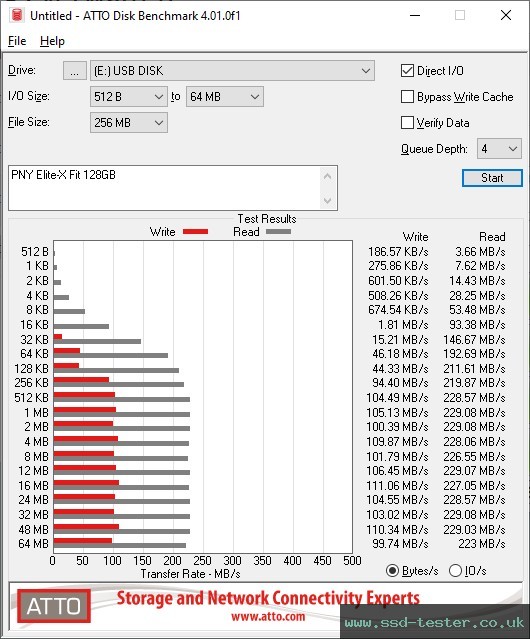Click the 16 MB write value 111.06 MB/s
The height and width of the screenshot is (639, 530).
click(397, 486)
